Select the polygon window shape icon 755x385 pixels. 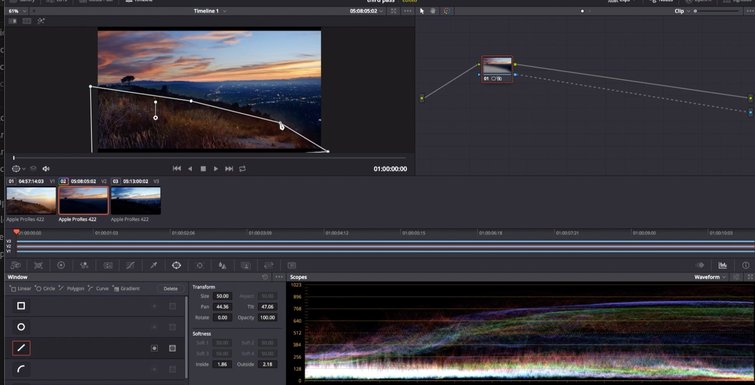click(21, 348)
